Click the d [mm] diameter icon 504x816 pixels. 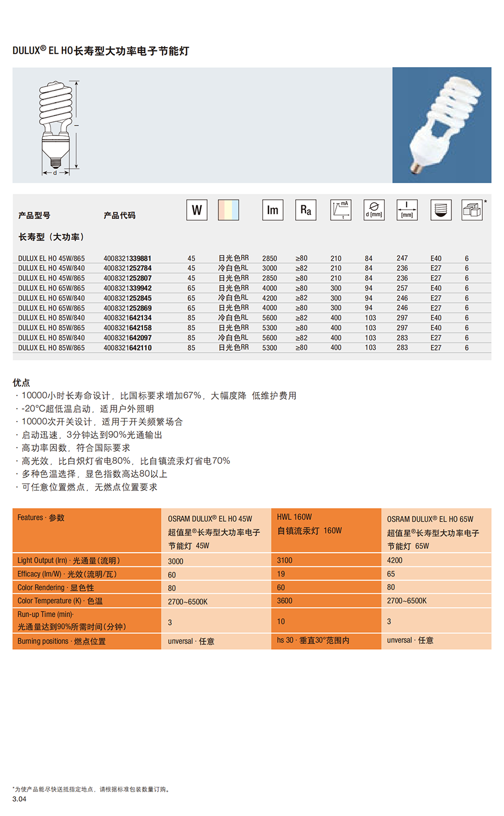tap(374, 210)
